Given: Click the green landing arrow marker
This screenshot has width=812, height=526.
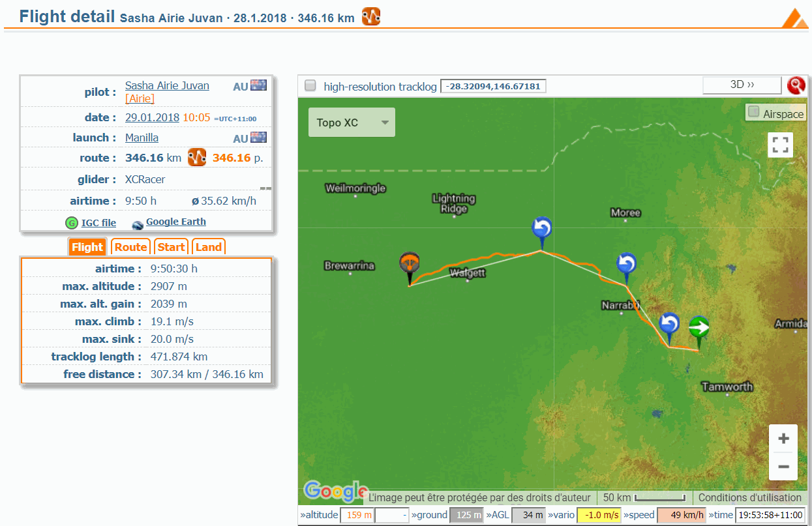Looking at the screenshot, I should 699,327.
